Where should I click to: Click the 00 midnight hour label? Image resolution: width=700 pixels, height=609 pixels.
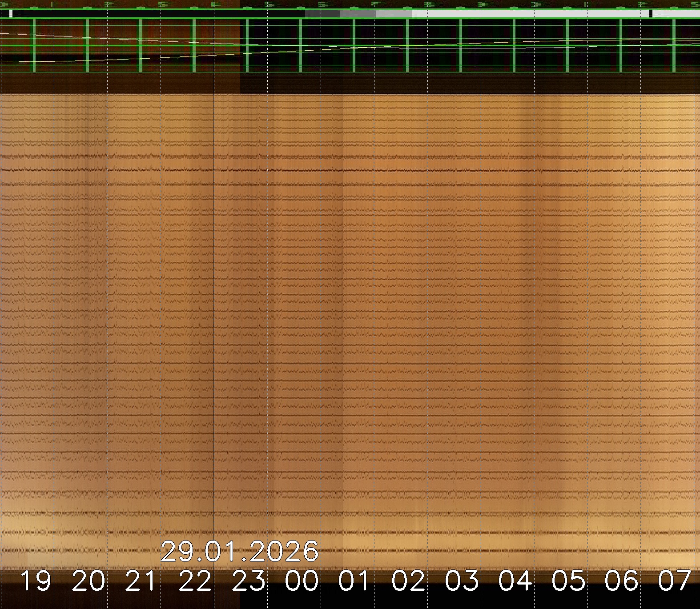click(302, 581)
